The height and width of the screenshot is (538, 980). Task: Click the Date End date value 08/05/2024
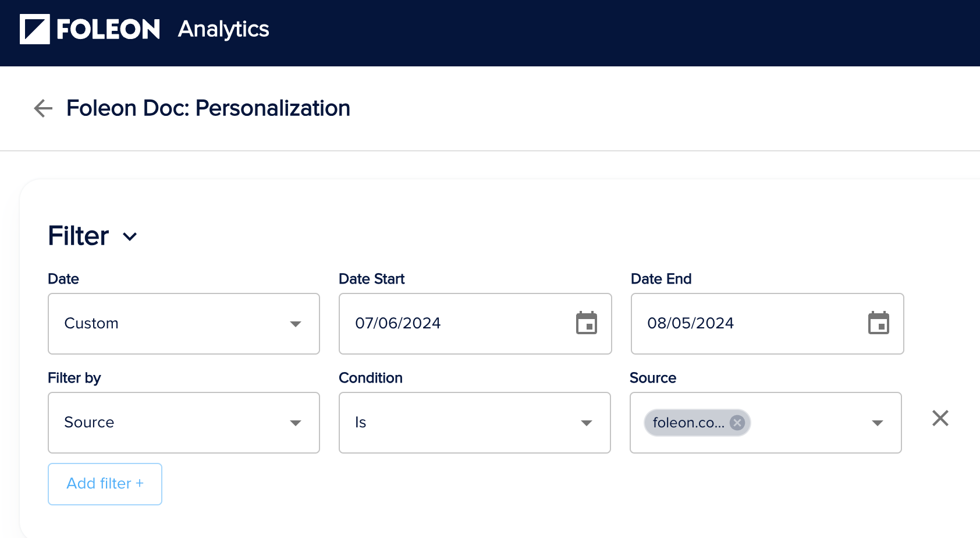(x=691, y=324)
